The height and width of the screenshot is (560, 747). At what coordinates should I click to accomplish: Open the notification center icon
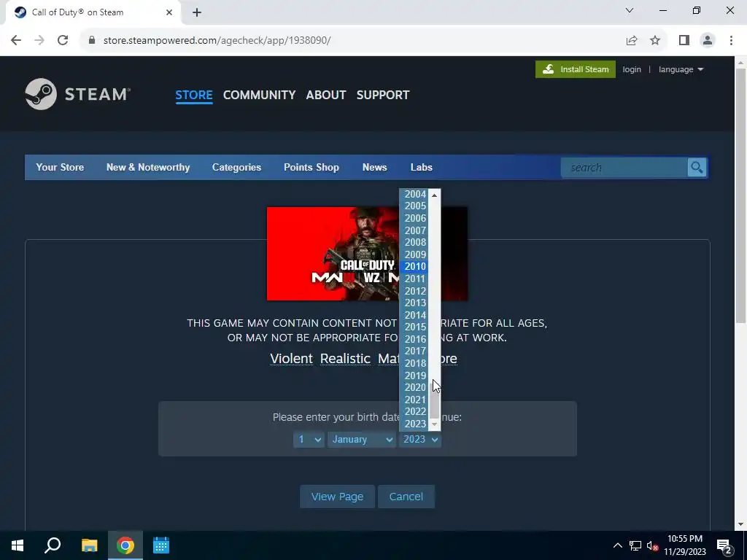pyautogui.click(x=724, y=546)
